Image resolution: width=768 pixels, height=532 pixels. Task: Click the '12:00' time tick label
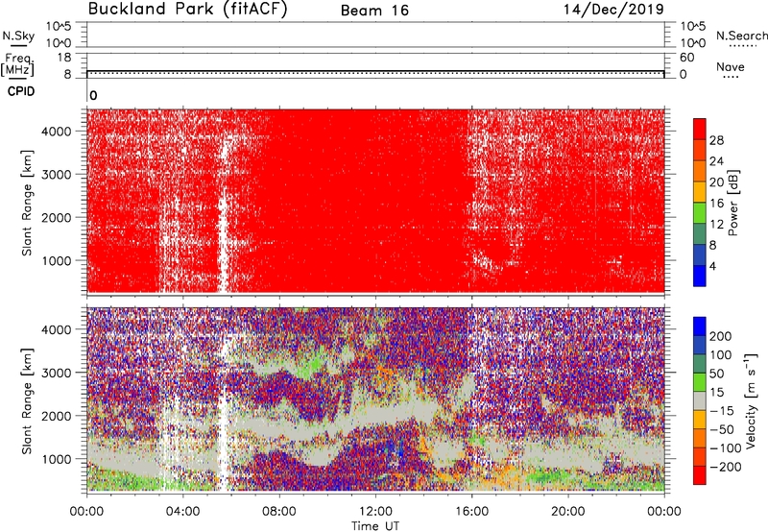click(375, 512)
